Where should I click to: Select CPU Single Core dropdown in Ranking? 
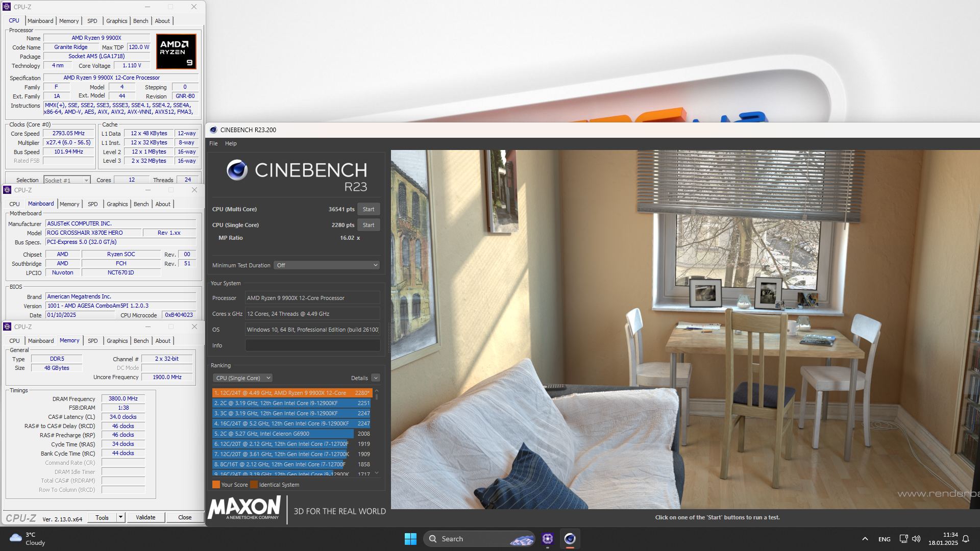241,378
